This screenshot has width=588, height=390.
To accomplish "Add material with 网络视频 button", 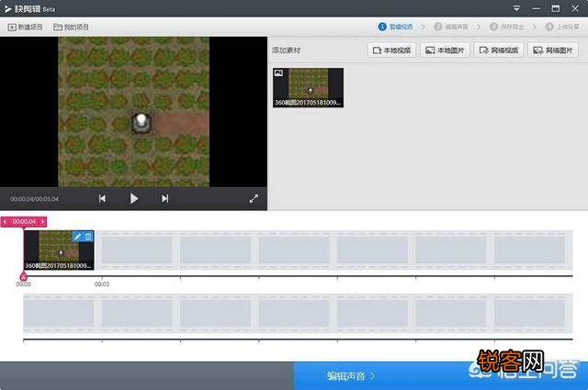I will point(499,50).
